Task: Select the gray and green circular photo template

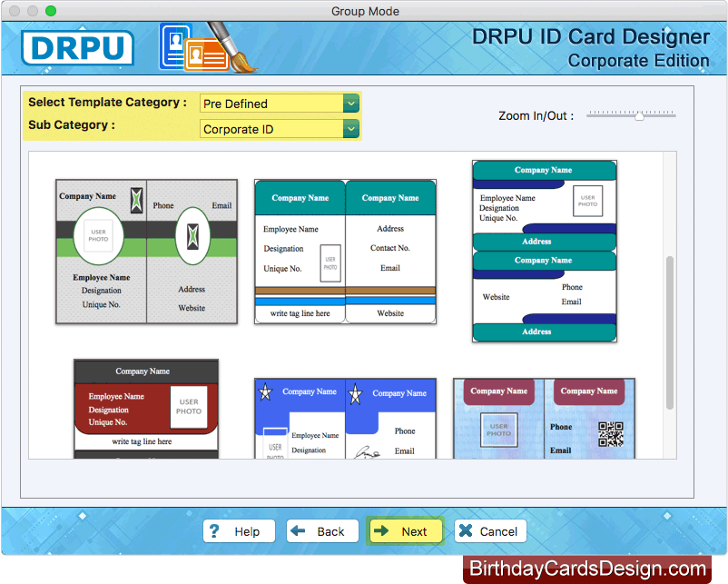Action: pos(147,252)
